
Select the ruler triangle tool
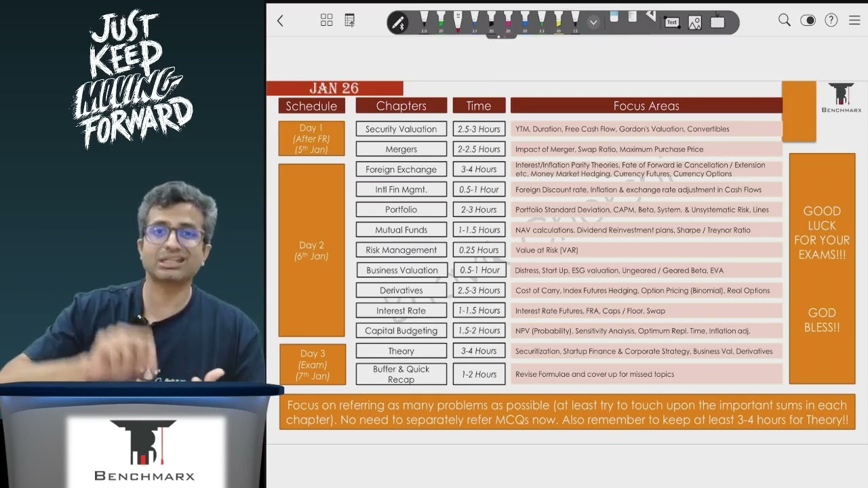click(x=650, y=17)
